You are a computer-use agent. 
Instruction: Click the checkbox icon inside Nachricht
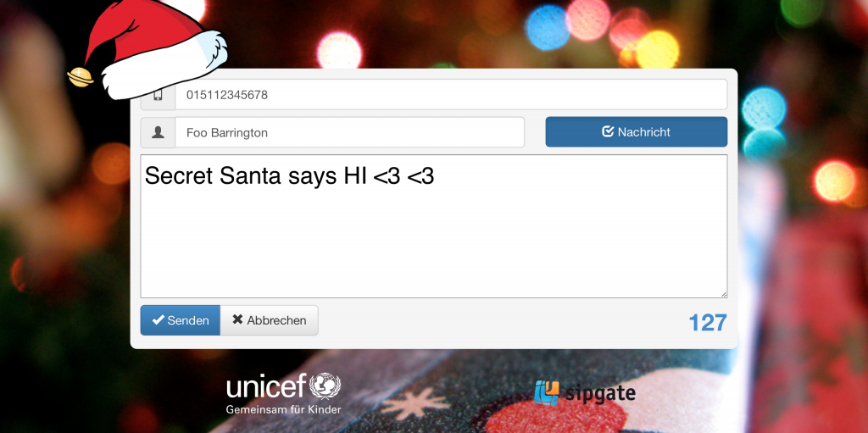click(608, 132)
